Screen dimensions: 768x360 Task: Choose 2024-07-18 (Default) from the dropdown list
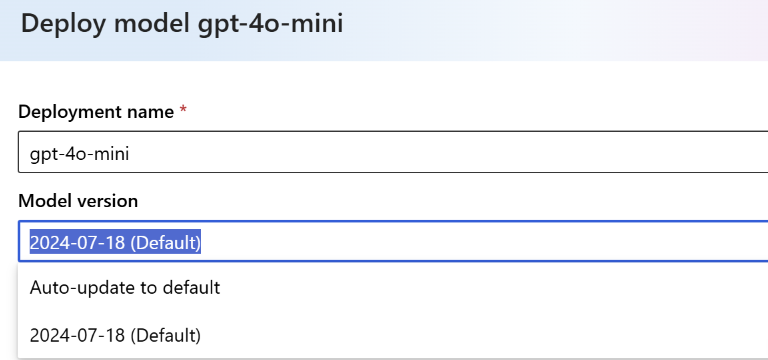click(x=393, y=336)
